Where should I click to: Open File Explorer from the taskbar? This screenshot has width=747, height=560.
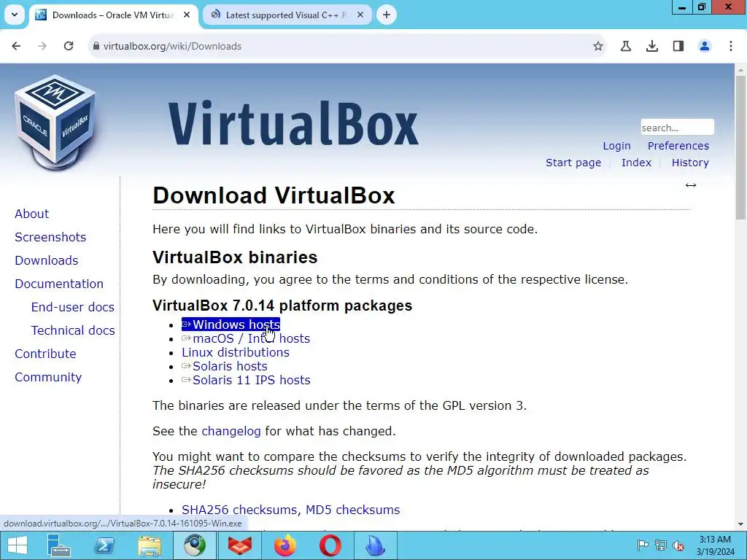tap(150, 545)
